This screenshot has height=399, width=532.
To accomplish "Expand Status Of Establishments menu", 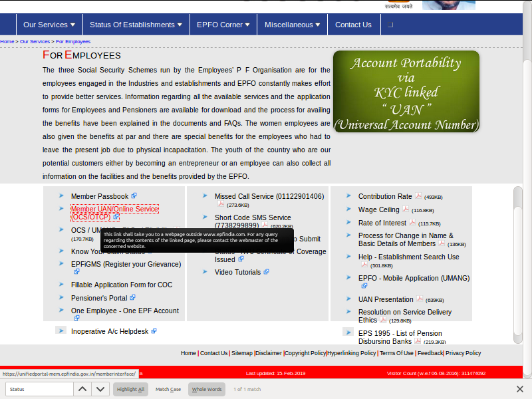I will [136, 25].
